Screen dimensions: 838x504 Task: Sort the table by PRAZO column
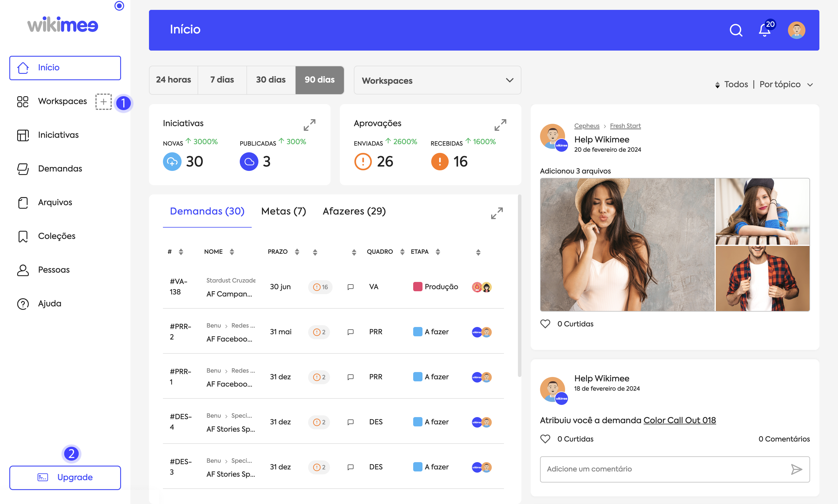coord(297,252)
